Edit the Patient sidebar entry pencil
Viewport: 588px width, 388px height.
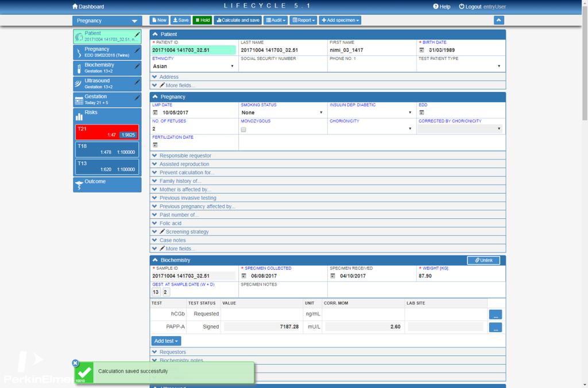137,34
